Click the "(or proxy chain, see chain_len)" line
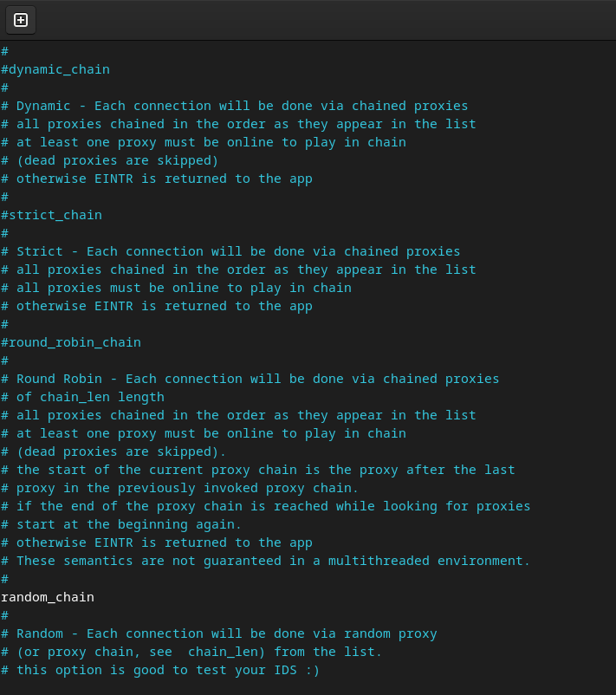Viewport: 616px width, 695px height. [191, 652]
